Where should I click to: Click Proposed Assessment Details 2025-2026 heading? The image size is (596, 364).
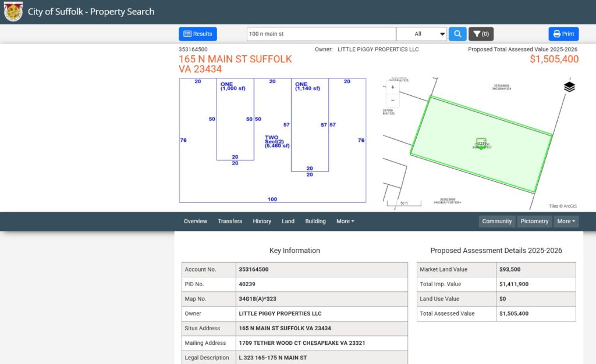point(496,251)
